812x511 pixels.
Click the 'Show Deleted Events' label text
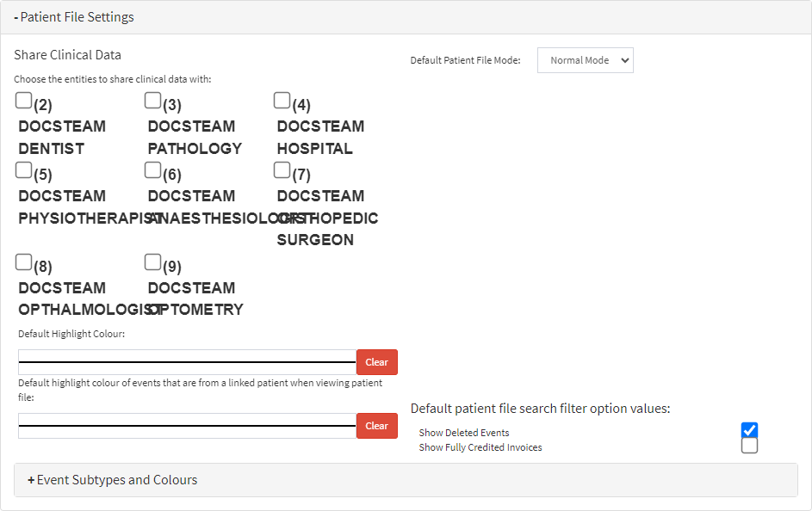(464, 433)
